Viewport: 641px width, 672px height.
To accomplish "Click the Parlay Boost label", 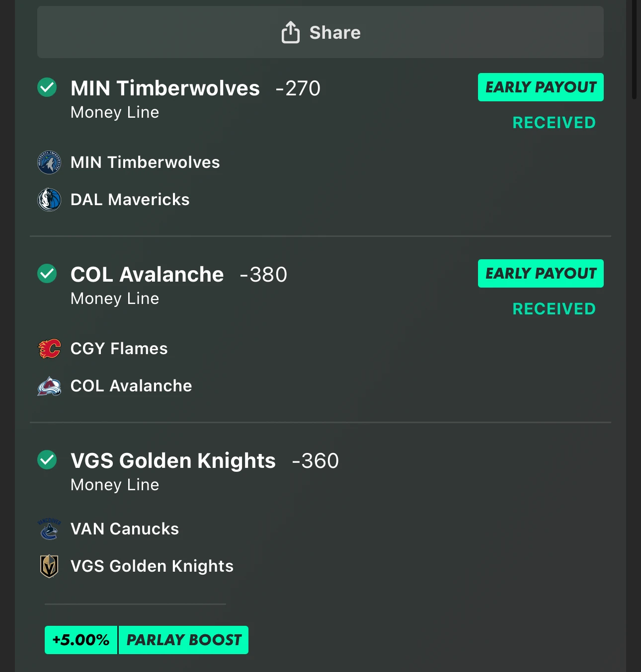I will 184,640.
